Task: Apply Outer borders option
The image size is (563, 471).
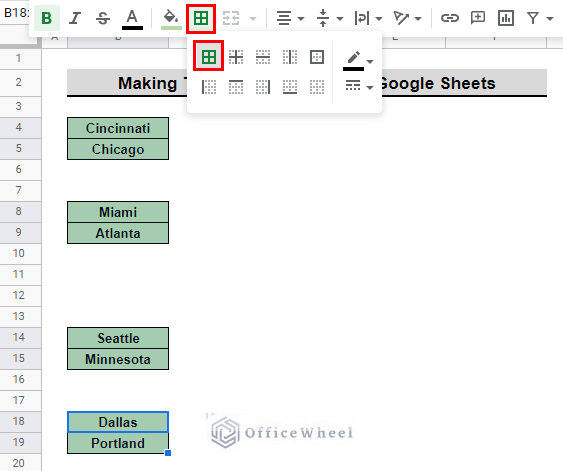Action: tap(317, 57)
